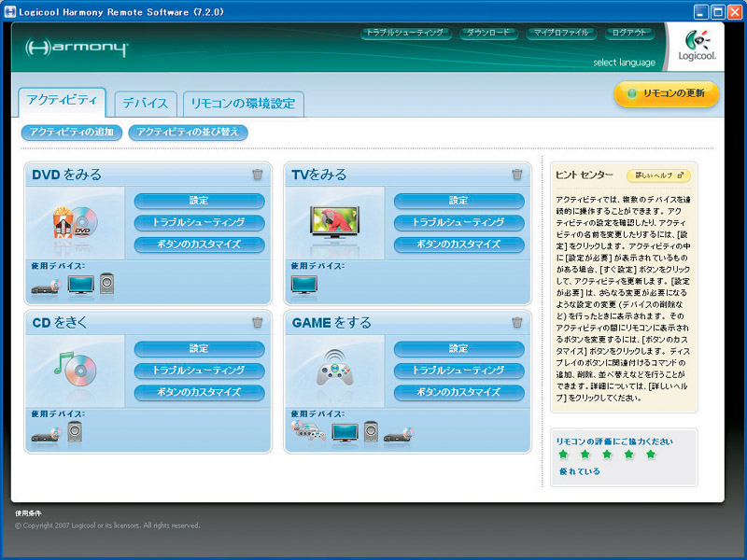This screenshot has height=560, width=747.
Task: Remove GAMEをする activity with trash icon
Action: (517, 323)
